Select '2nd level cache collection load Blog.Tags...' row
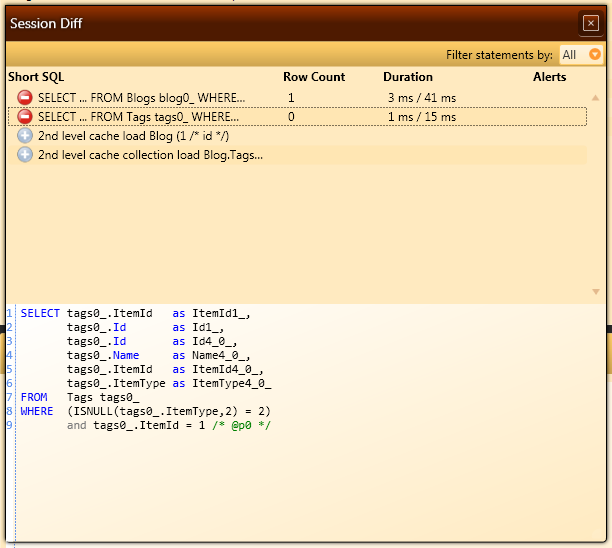The height and width of the screenshot is (548, 612). click(297, 155)
